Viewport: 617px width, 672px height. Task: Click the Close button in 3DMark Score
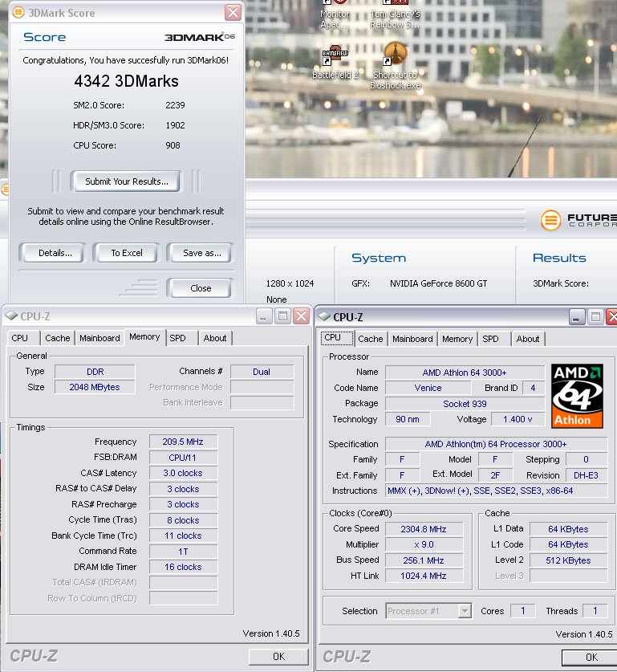[x=201, y=288]
